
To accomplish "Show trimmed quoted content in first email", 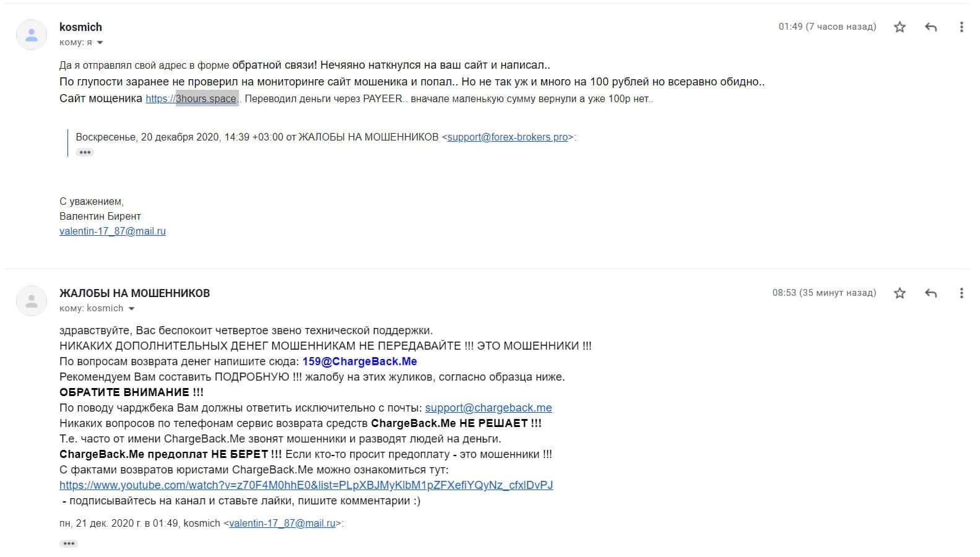I will 85,152.
